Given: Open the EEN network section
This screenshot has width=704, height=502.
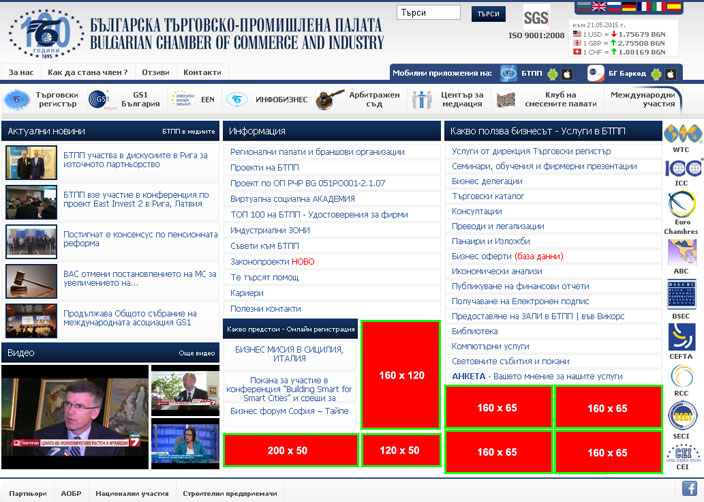Looking at the screenshot, I should pyautogui.click(x=194, y=100).
